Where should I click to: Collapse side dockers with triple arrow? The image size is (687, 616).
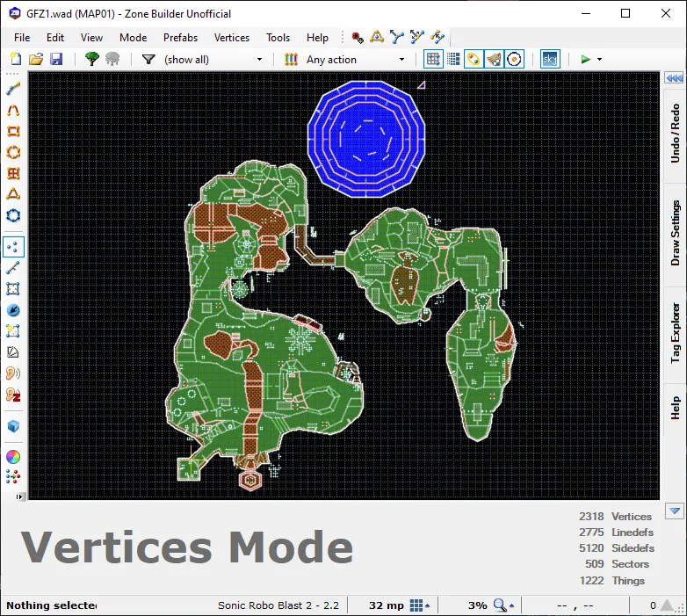pos(674,78)
